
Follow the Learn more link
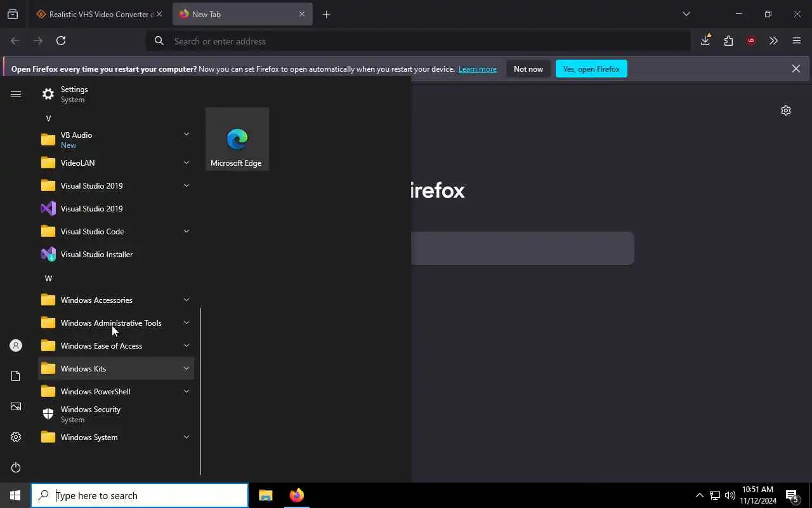478,69
